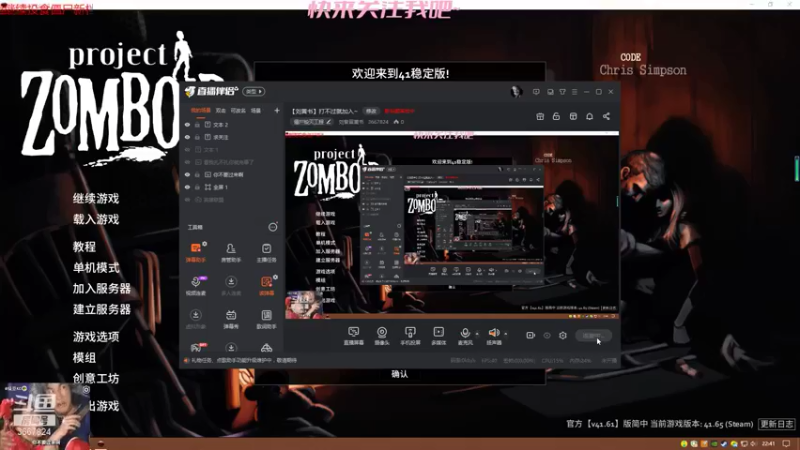Open the Windows notification center icon

pyautogui.click(x=787, y=444)
